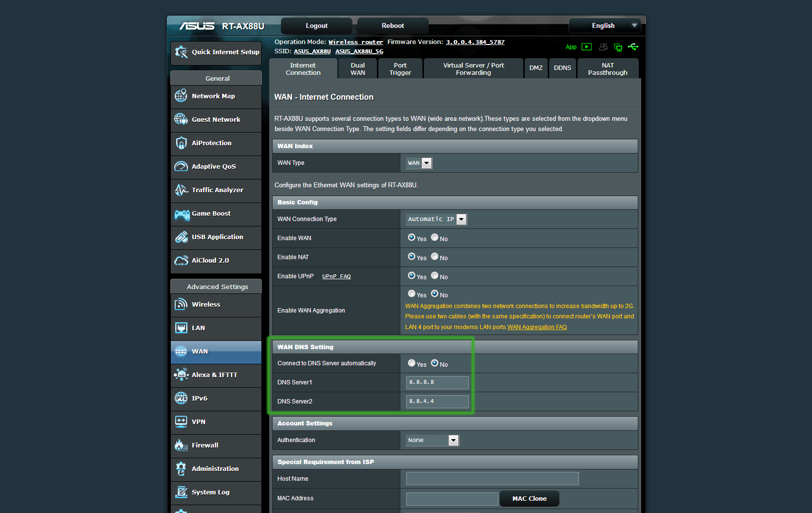The height and width of the screenshot is (513, 812).
Task: Click the USB status icon in header
Action: tap(633, 46)
